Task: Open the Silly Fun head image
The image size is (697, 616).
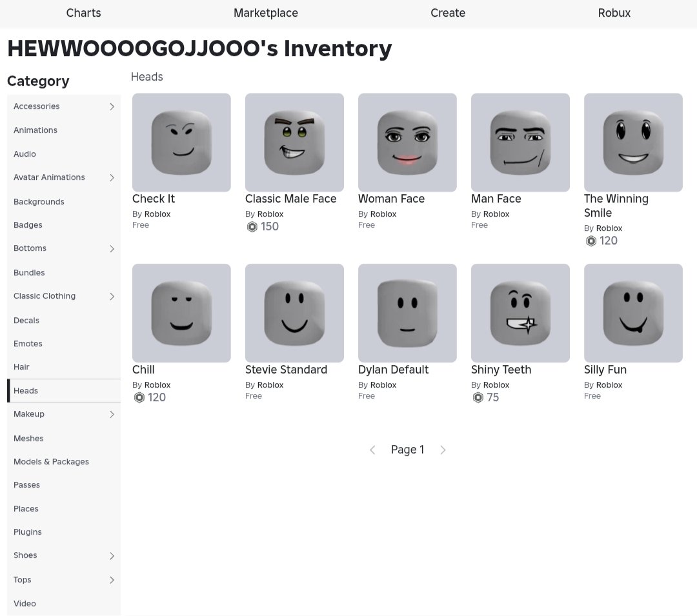Action: (633, 313)
